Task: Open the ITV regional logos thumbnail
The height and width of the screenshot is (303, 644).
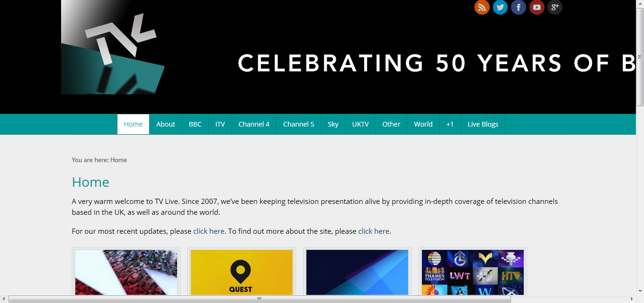Action: click(x=473, y=272)
